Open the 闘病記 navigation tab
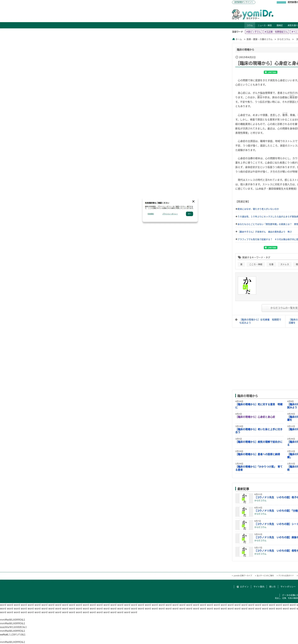Screen dimensions: 298x644 click(x=280, y=25)
